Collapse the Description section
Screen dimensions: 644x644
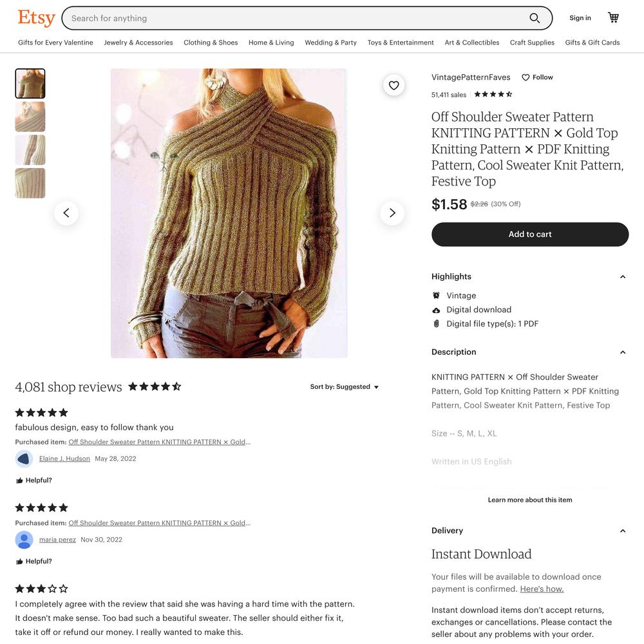[x=623, y=352]
